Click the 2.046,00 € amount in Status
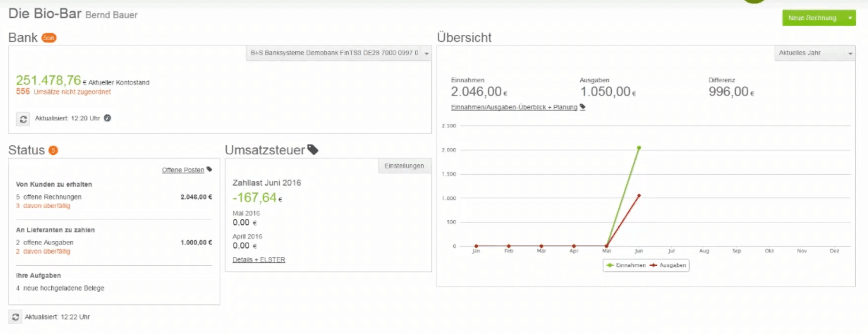 click(197, 197)
